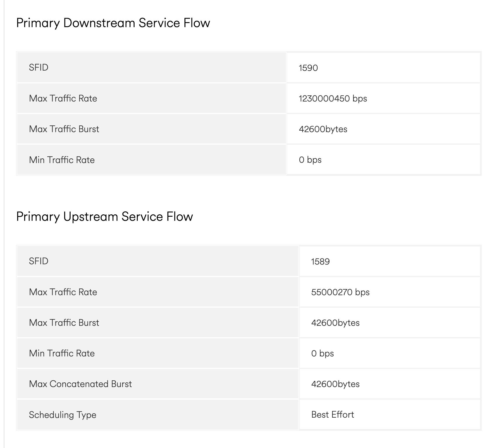This screenshot has width=492, height=448.
Task: Select downstream Max Traffic Burst 42600bytes value
Action: pos(323,129)
